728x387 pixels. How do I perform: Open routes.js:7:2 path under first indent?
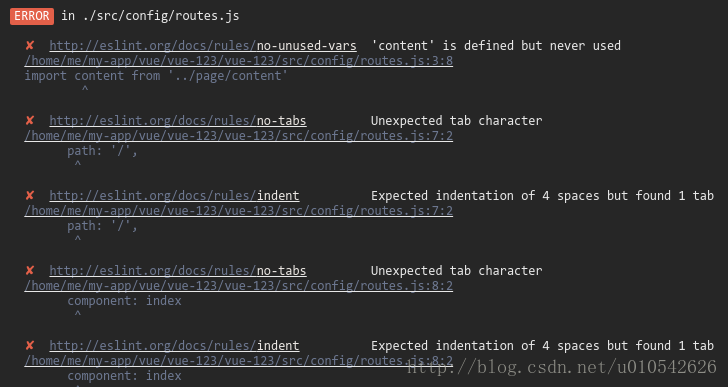tap(239, 211)
